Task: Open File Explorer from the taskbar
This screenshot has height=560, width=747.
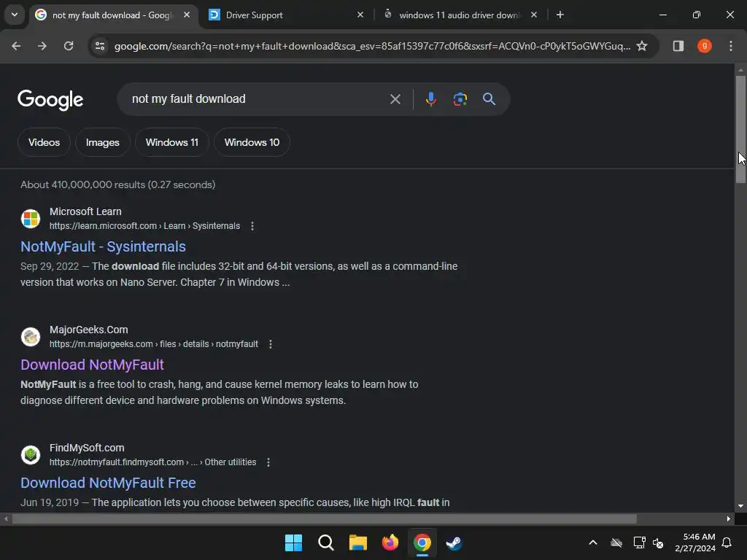Action: click(x=357, y=542)
